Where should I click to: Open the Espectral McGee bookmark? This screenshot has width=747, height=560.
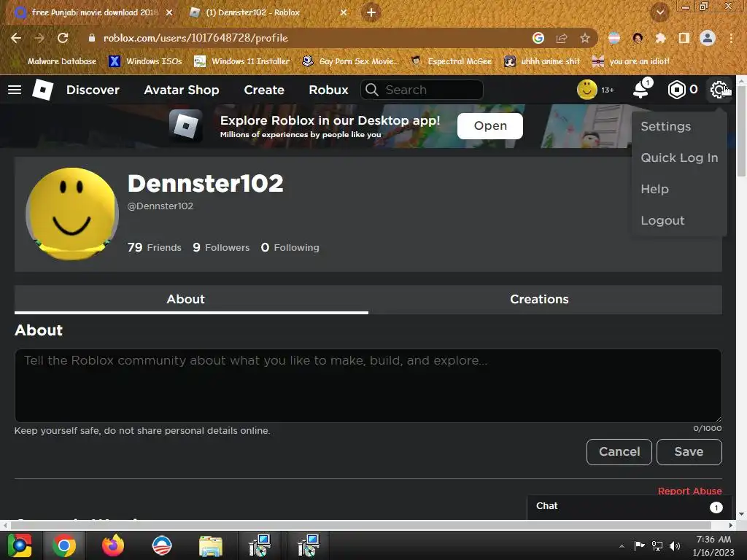pyautogui.click(x=451, y=61)
